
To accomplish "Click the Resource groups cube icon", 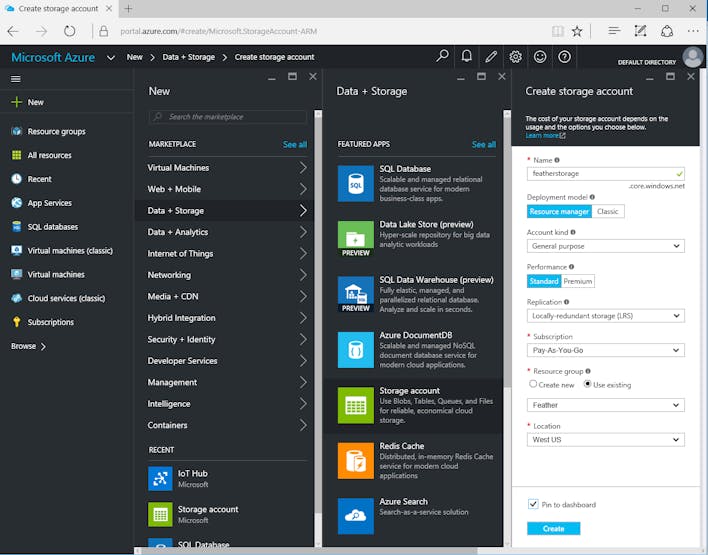I will [17, 131].
